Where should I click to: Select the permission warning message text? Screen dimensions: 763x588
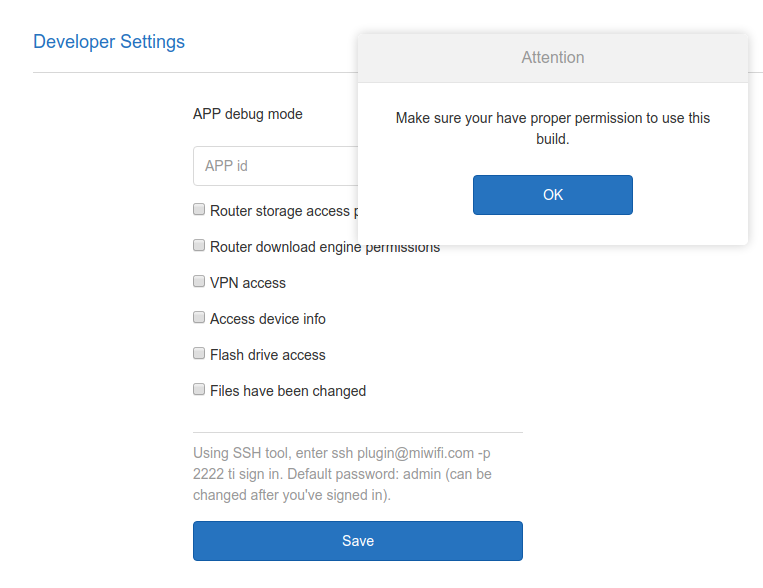click(553, 129)
